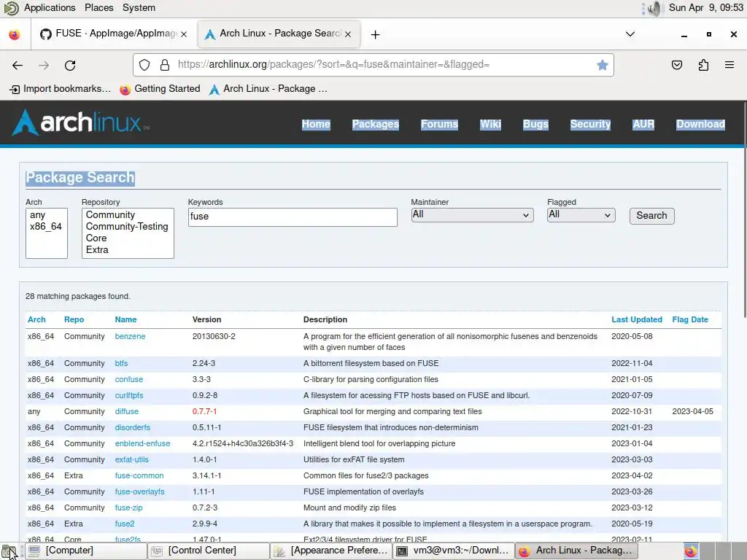Open Wiki nav link

click(x=490, y=124)
